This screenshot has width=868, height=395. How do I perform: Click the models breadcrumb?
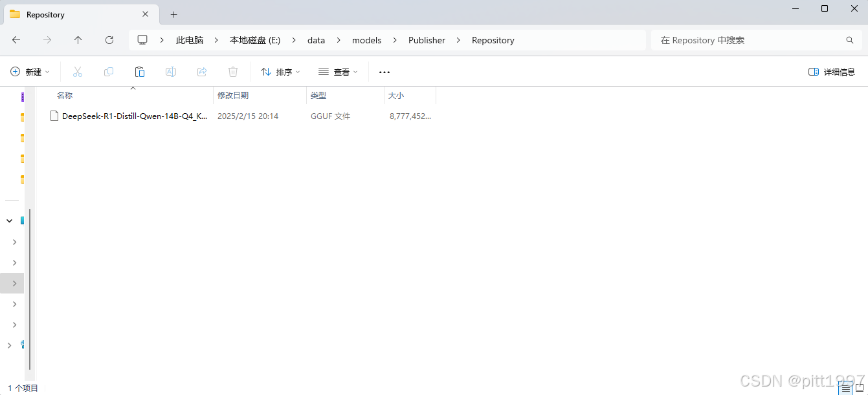coord(366,40)
